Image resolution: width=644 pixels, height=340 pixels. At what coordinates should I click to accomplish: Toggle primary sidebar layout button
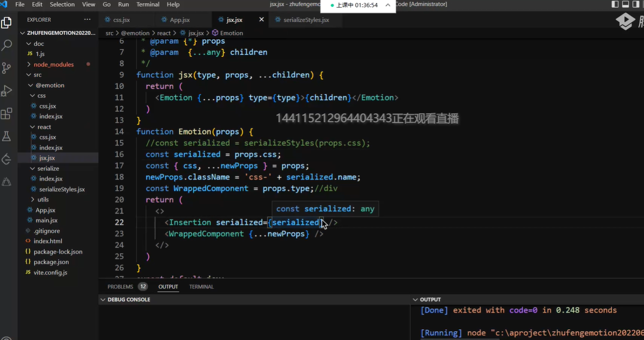[615, 4]
